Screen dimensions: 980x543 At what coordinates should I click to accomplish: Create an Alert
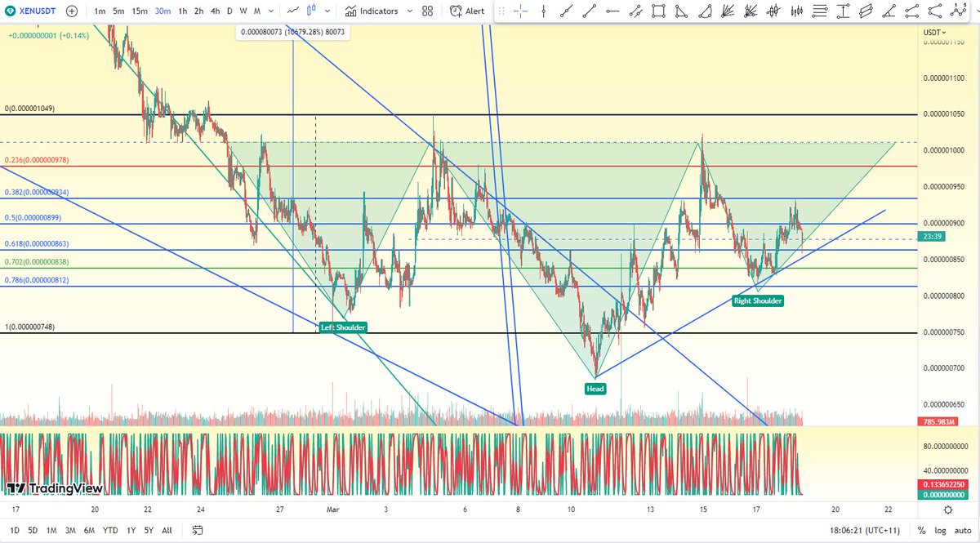(x=467, y=11)
